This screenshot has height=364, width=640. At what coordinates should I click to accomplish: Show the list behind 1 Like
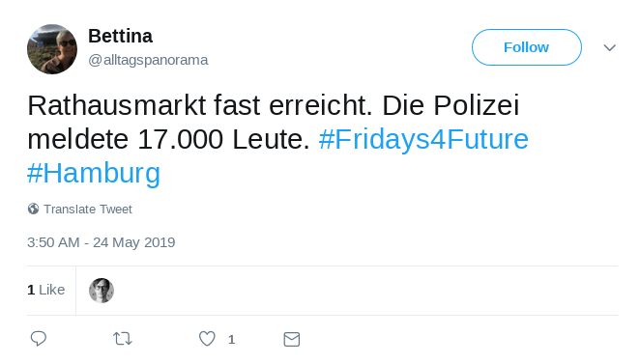click(46, 290)
